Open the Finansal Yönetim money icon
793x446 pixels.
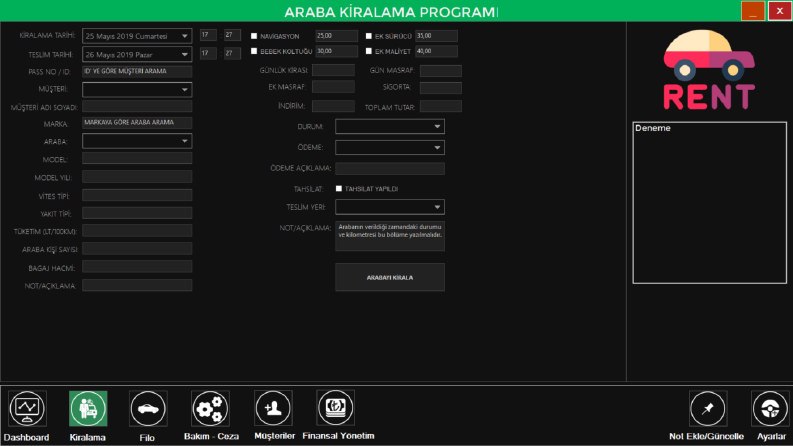(x=335, y=408)
